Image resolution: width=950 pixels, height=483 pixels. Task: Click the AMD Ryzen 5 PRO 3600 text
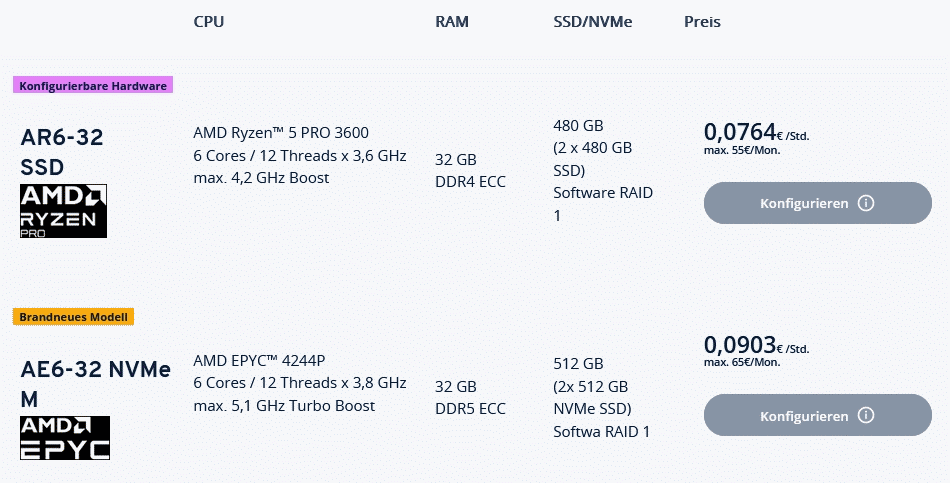pos(286,133)
